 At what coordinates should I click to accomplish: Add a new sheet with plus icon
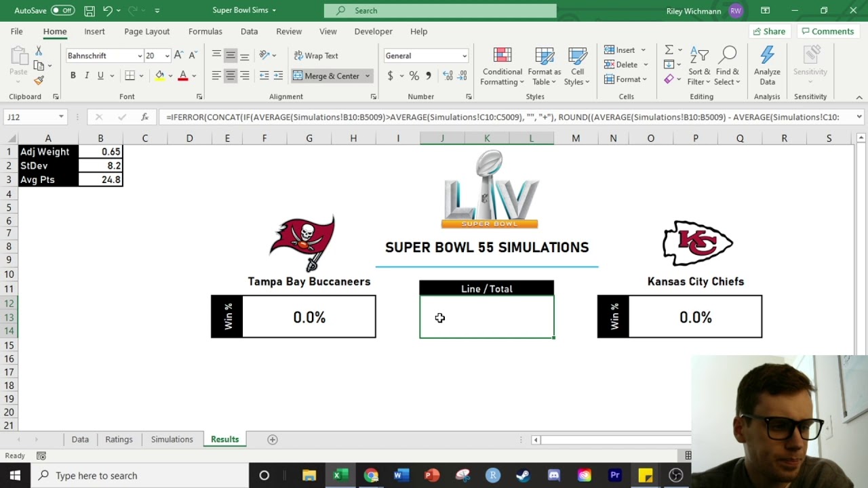[x=272, y=439]
